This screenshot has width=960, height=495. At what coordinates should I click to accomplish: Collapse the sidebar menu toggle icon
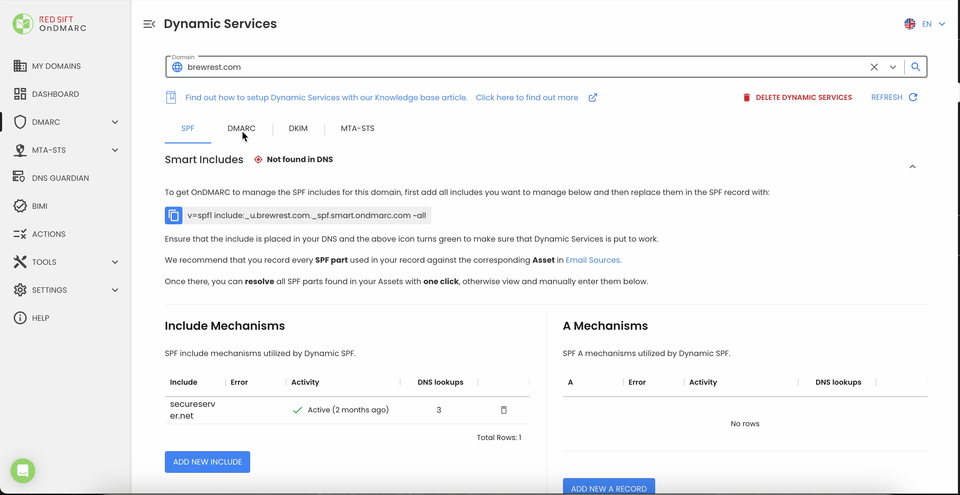[x=149, y=24]
